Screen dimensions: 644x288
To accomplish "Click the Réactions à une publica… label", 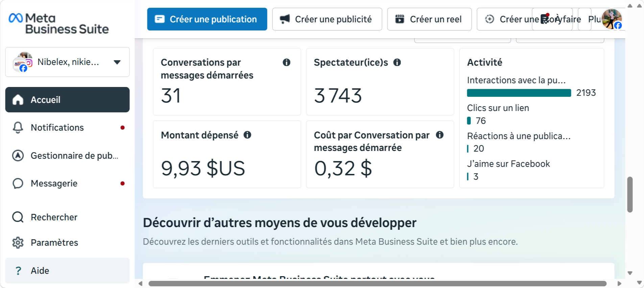I will [x=519, y=136].
